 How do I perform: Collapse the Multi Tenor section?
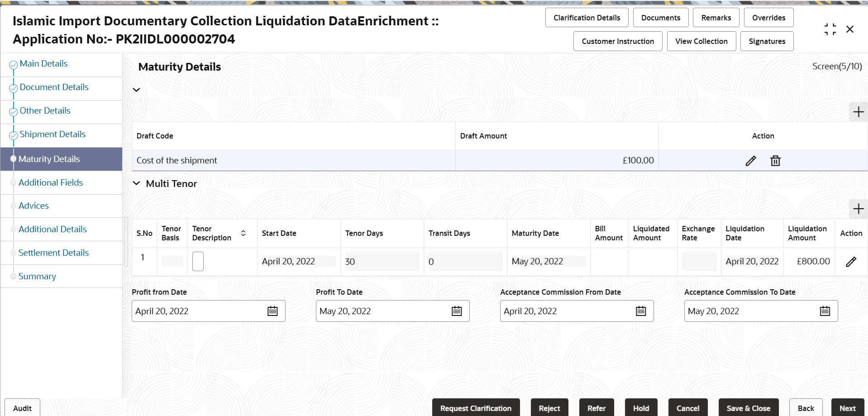[136, 183]
